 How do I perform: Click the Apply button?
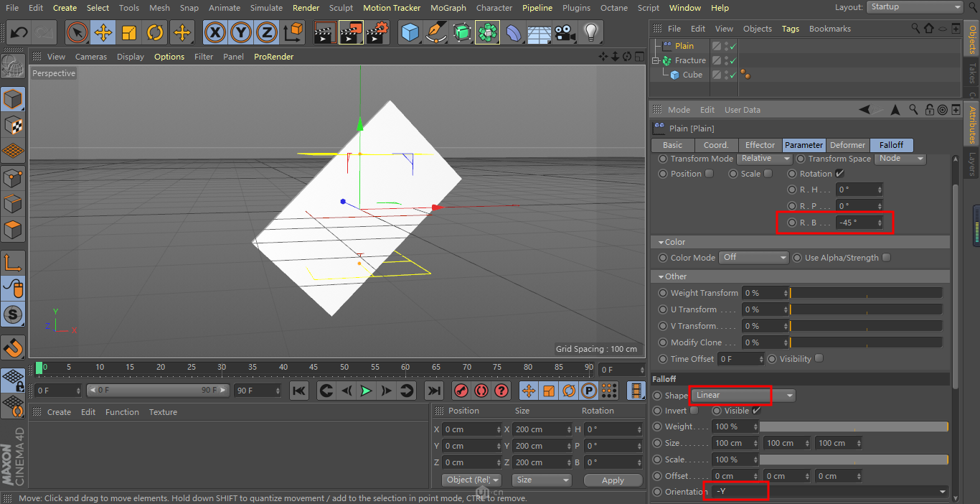click(613, 480)
